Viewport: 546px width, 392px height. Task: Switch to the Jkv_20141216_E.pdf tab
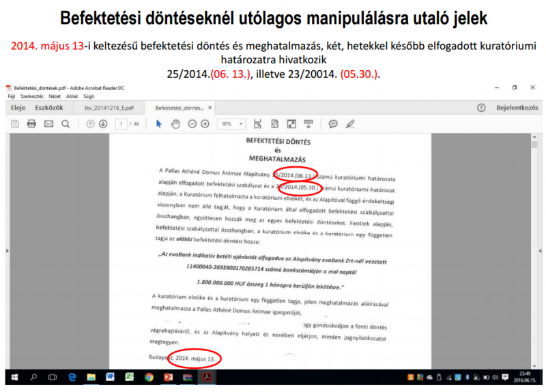coord(109,108)
